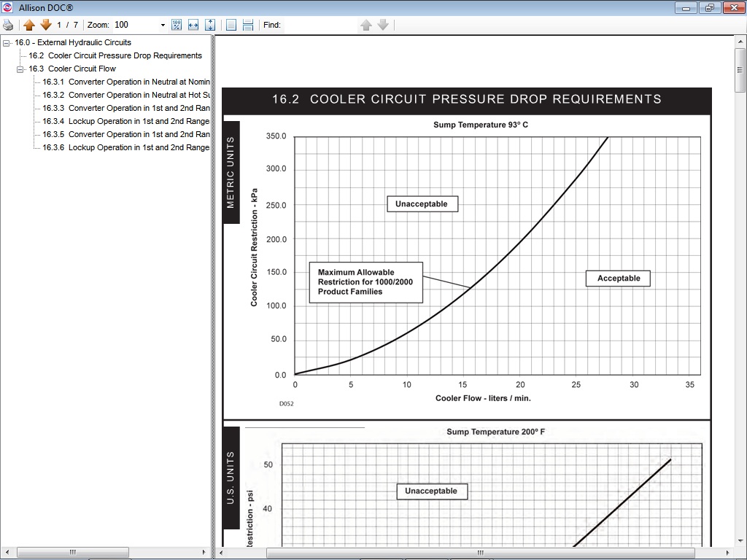Go to next page with the down arrow icon
The height and width of the screenshot is (560, 747).
click(45, 24)
